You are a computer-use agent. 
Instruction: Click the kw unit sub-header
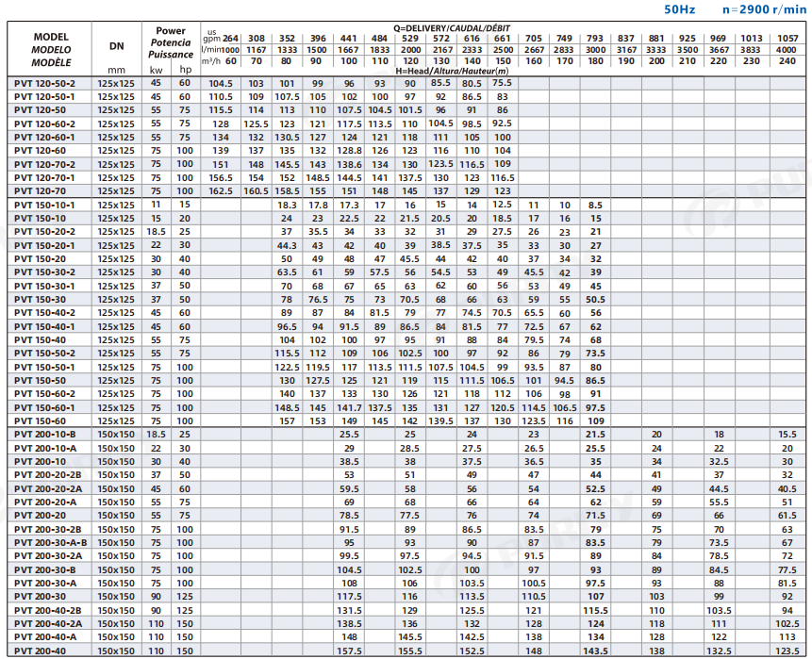pyautogui.click(x=156, y=71)
